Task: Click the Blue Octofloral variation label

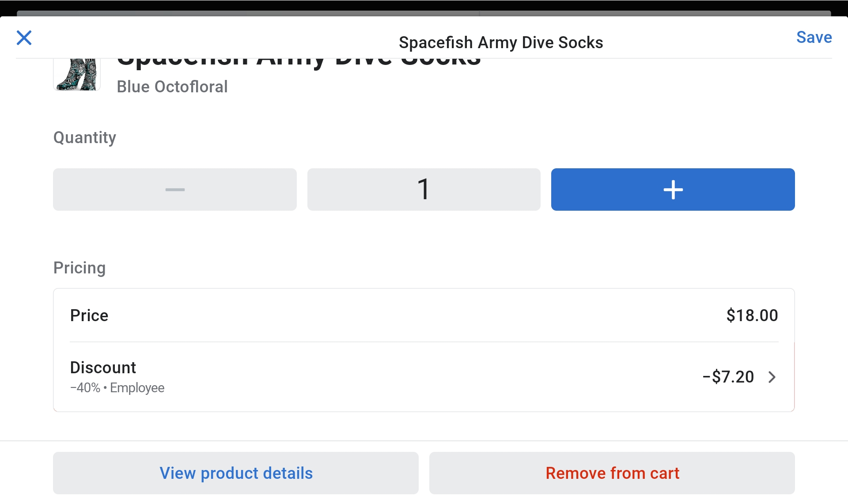Action: (172, 87)
